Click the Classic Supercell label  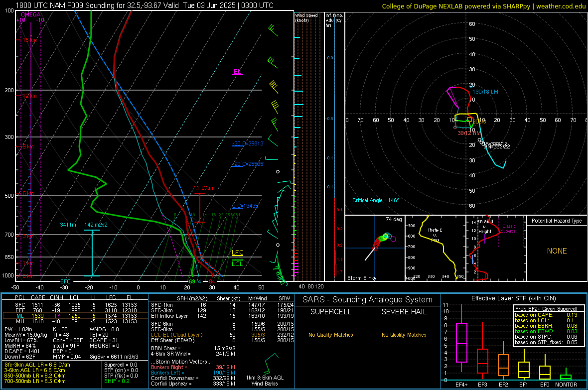[x=509, y=229]
